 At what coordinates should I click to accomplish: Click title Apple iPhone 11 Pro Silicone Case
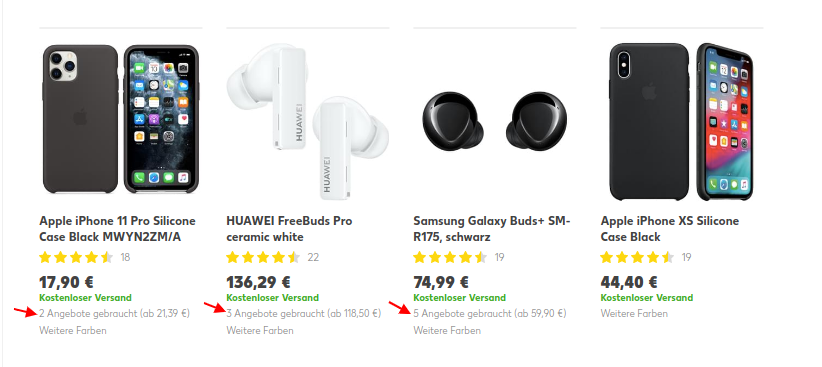pos(117,229)
